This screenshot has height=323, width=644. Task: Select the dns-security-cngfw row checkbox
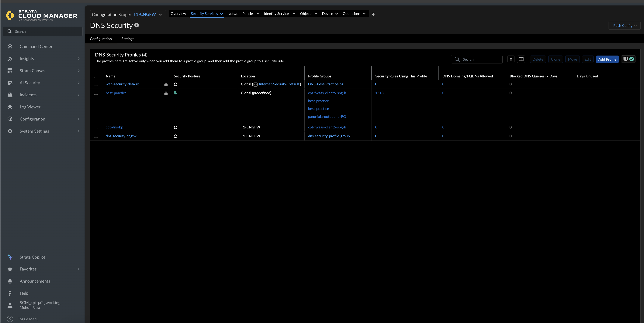click(x=96, y=136)
